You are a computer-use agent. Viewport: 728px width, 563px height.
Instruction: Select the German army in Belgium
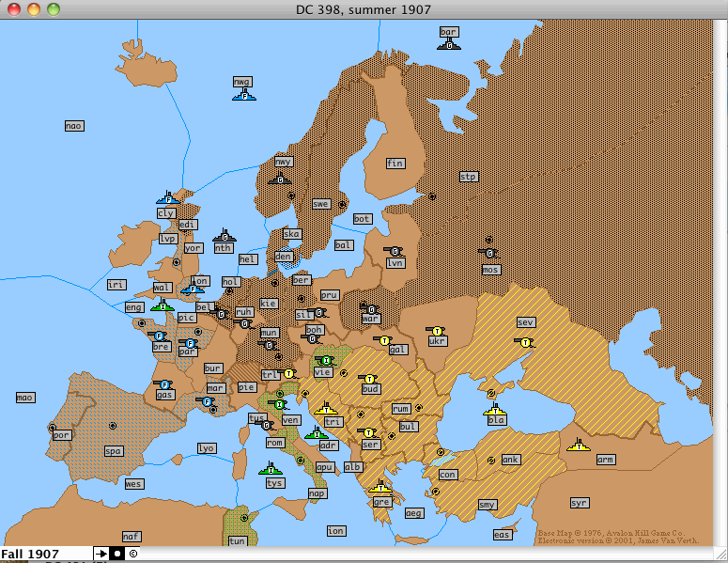[x=221, y=315]
